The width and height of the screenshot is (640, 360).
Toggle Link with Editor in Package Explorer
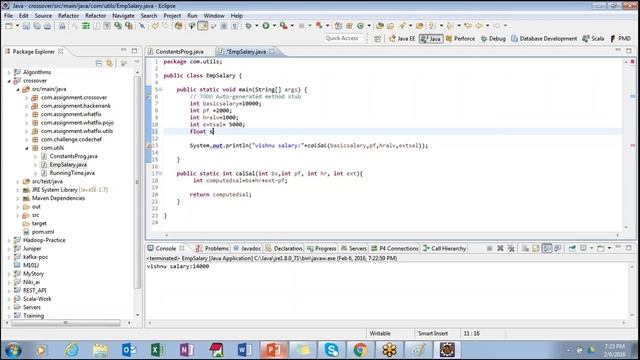pyautogui.click(x=109, y=63)
